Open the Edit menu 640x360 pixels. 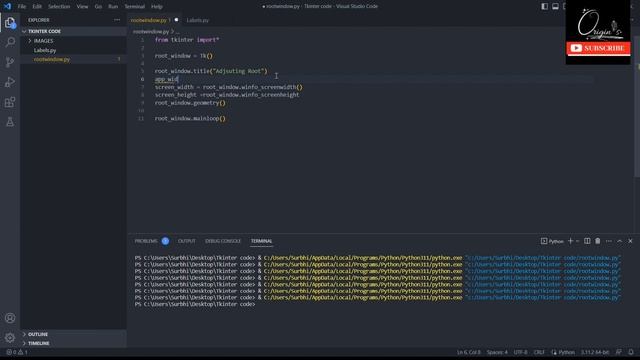click(x=37, y=7)
